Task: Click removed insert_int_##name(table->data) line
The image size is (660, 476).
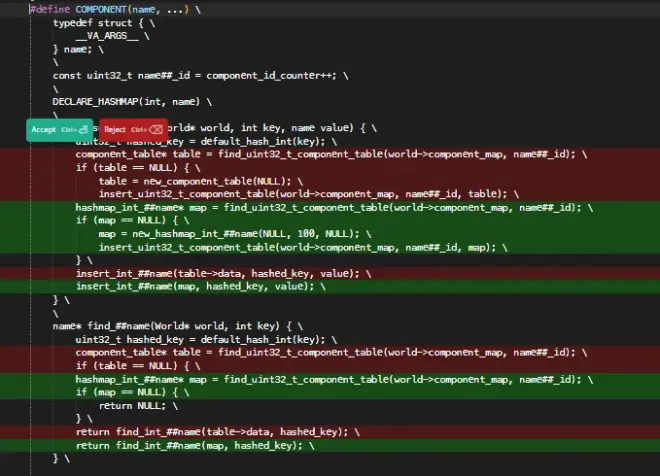Action: click(222, 273)
